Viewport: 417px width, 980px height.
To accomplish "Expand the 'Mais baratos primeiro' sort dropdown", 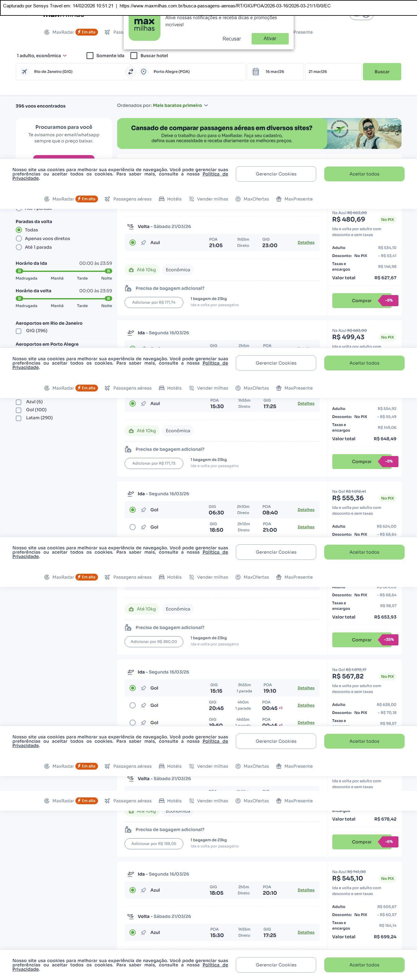I will [180, 105].
